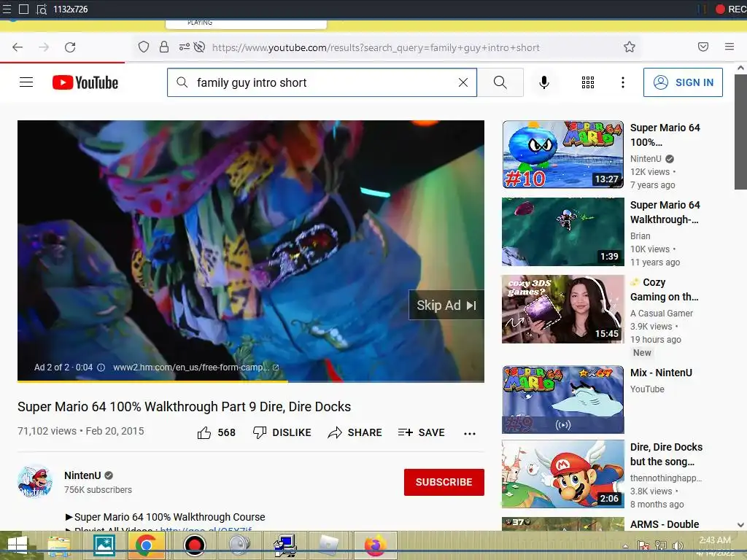Share the video

[x=355, y=432]
